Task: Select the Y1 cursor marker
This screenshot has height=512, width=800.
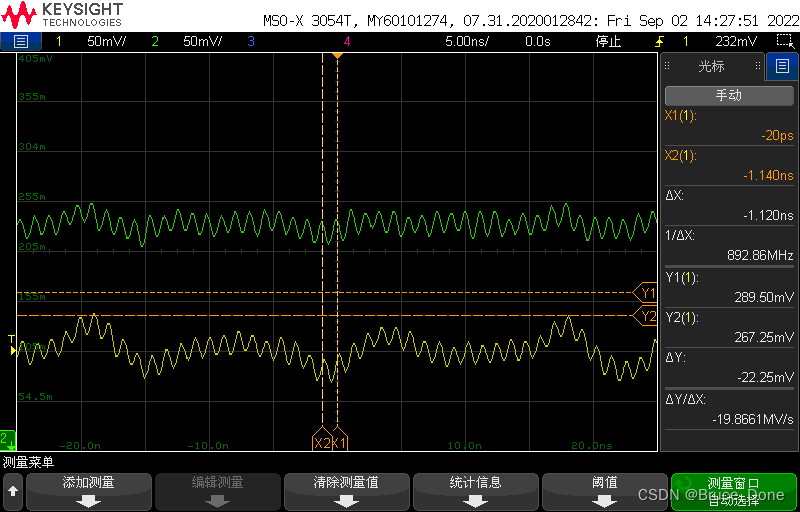Action: click(x=644, y=293)
